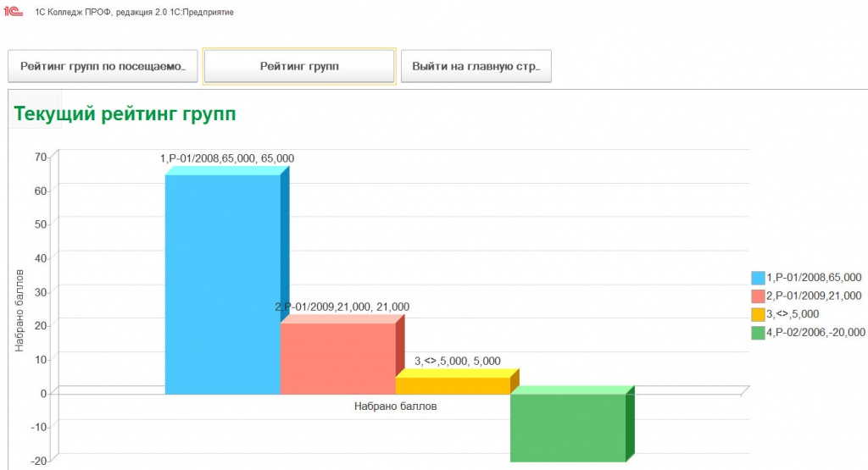868x470 pixels.
Task: Click the 'Рейтинг групп' button
Action: [299, 66]
